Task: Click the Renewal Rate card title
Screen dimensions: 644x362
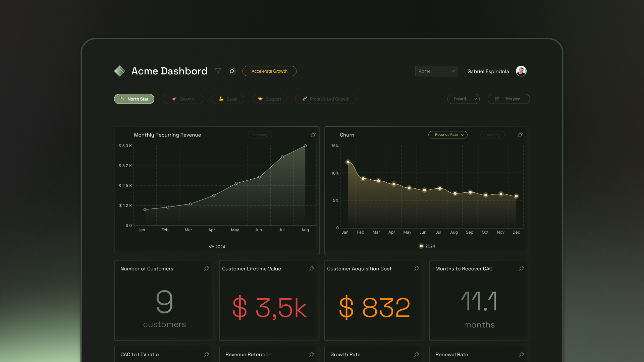Action: 452,354
